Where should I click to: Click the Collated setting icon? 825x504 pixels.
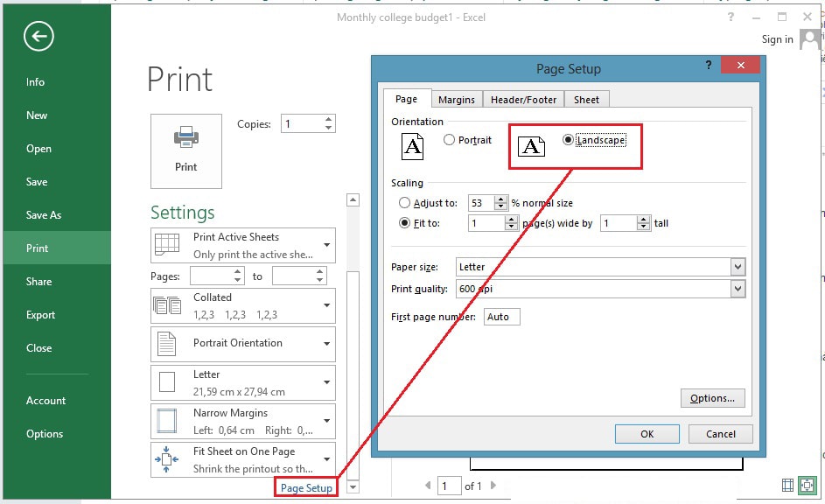tap(168, 304)
